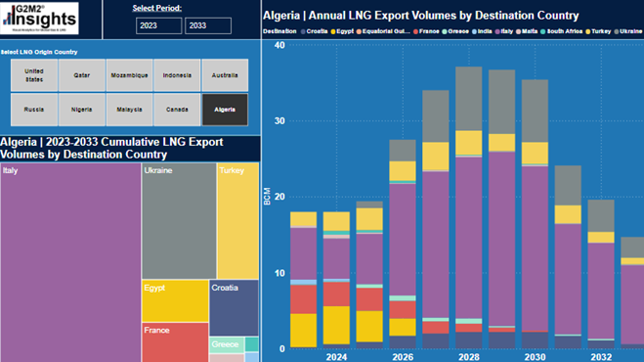Pick Indonesia in origin country slicer

[x=177, y=75]
